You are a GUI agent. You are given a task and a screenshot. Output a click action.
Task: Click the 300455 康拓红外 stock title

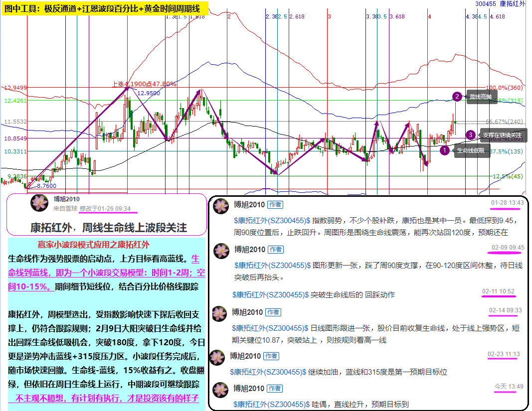click(x=500, y=3)
